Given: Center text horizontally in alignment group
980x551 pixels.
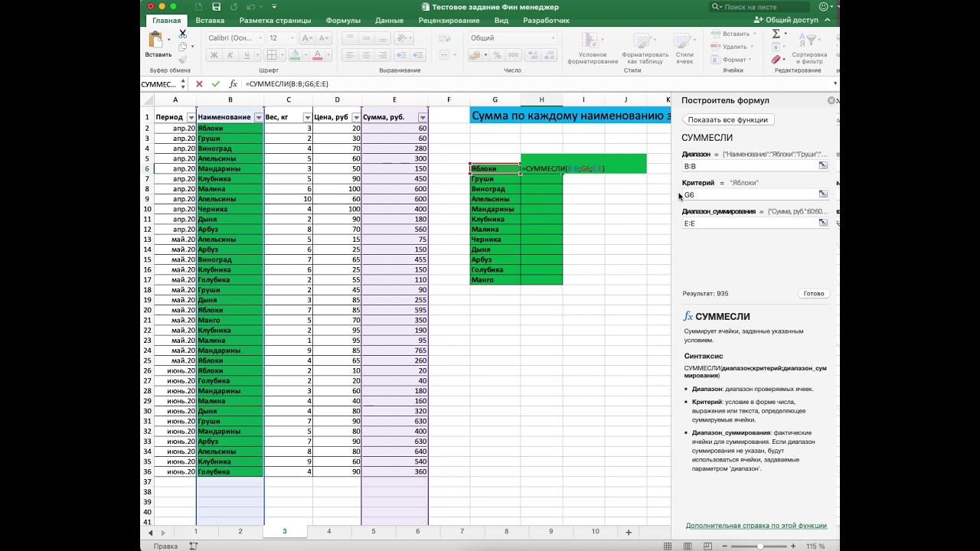Looking at the screenshot, I should [x=367, y=55].
